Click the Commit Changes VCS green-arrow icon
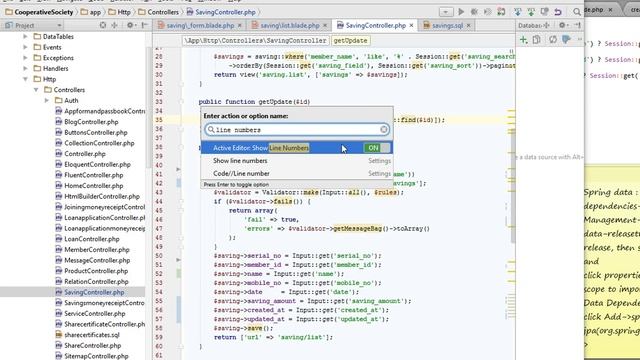The image size is (640, 360). click(x=531, y=12)
